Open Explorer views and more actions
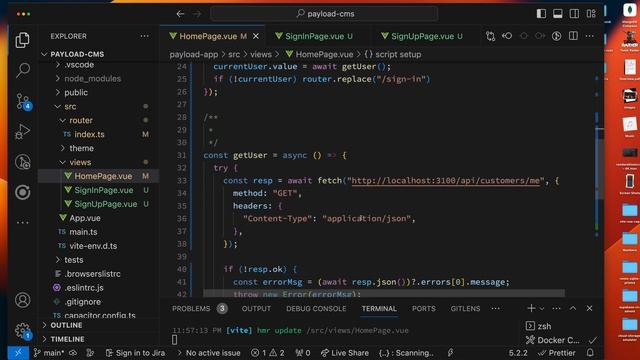 click(x=144, y=36)
